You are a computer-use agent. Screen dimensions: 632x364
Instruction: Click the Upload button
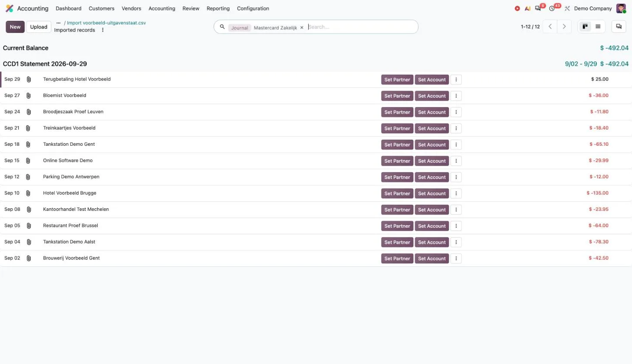pyautogui.click(x=39, y=27)
